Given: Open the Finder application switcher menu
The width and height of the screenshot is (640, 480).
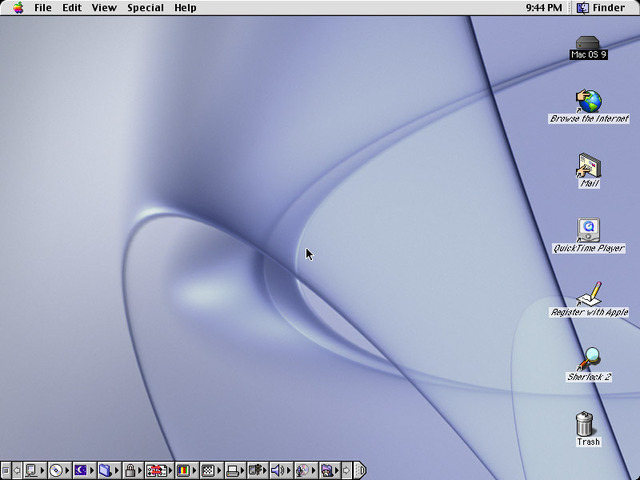Looking at the screenshot, I should click(x=602, y=8).
